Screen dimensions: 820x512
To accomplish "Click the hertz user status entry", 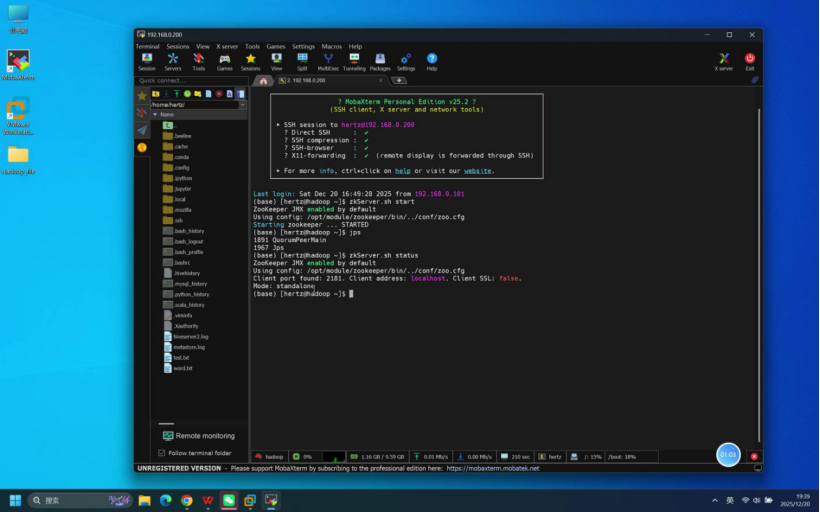I will (x=550, y=457).
